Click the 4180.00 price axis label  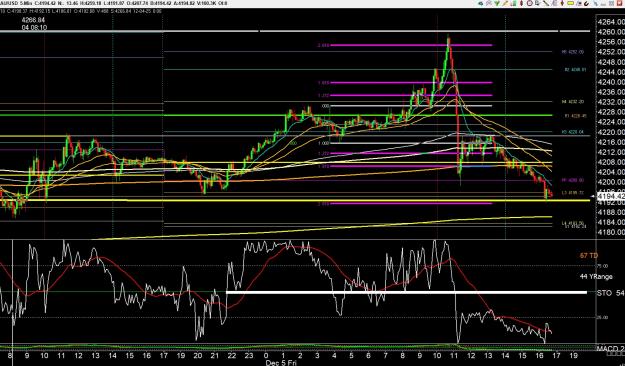coord(610,232)
